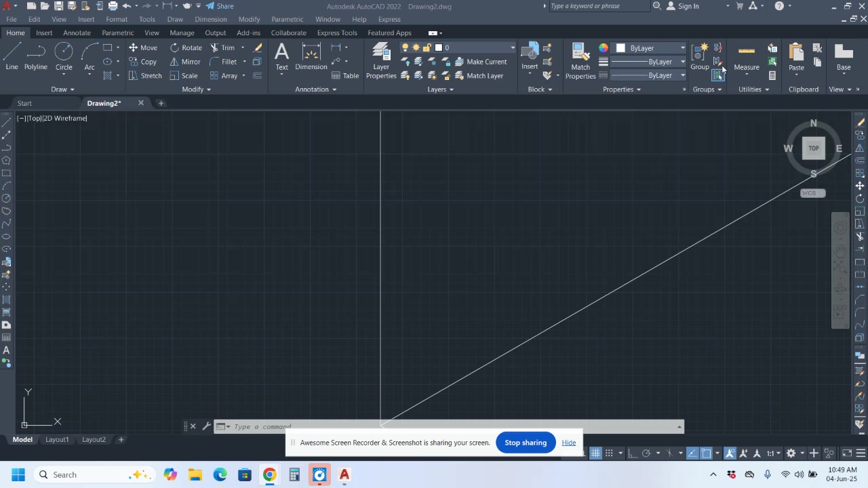Expand the Annotation panel

pyautogui.click(x=315, y=89)
